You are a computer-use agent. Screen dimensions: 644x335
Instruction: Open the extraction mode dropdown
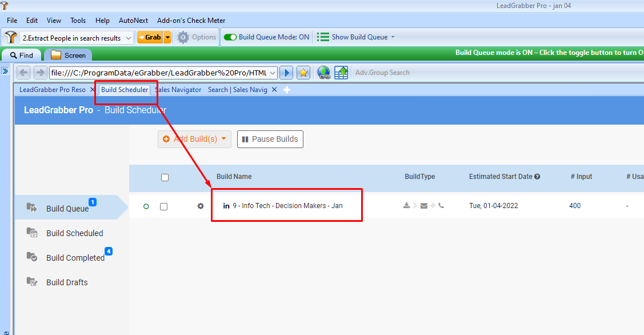[x=128, y=38]
